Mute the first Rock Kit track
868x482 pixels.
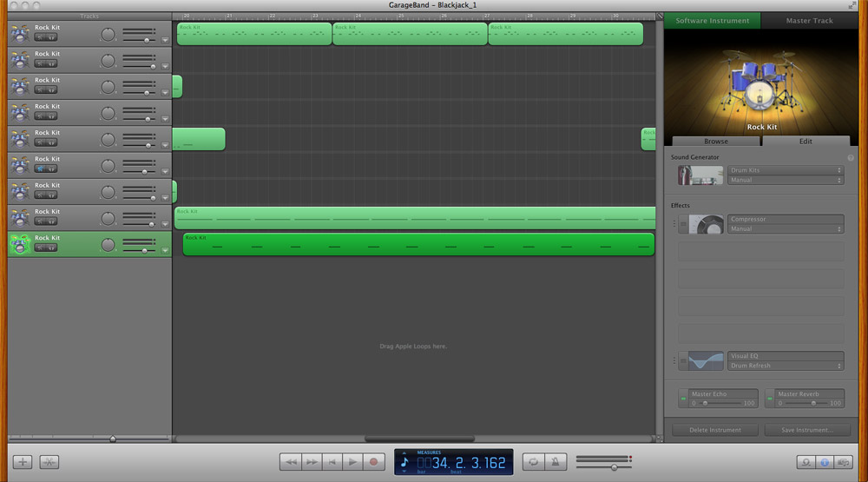(x=40, y=37)
